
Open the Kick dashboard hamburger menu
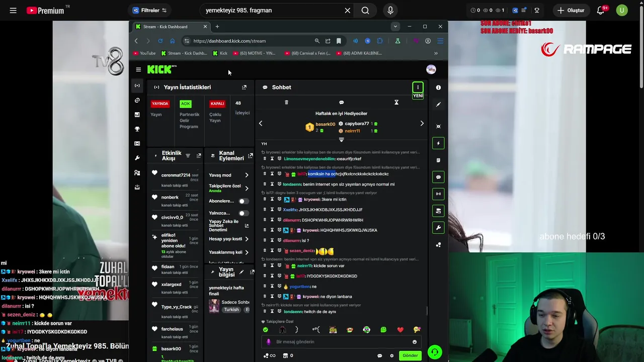click(x=138, y=69)
